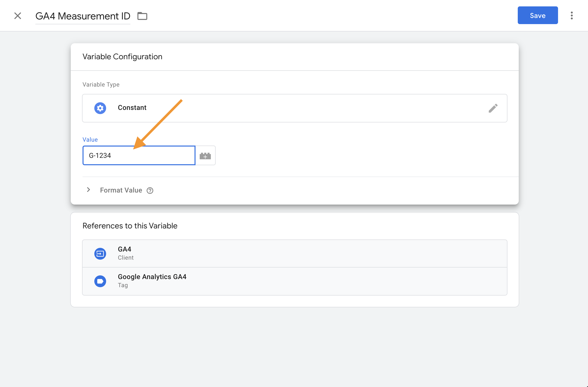Viewport: 588px width, 387px height.
Task: Click the Constant variable type gear icon
Action: [x=100, y=108]
